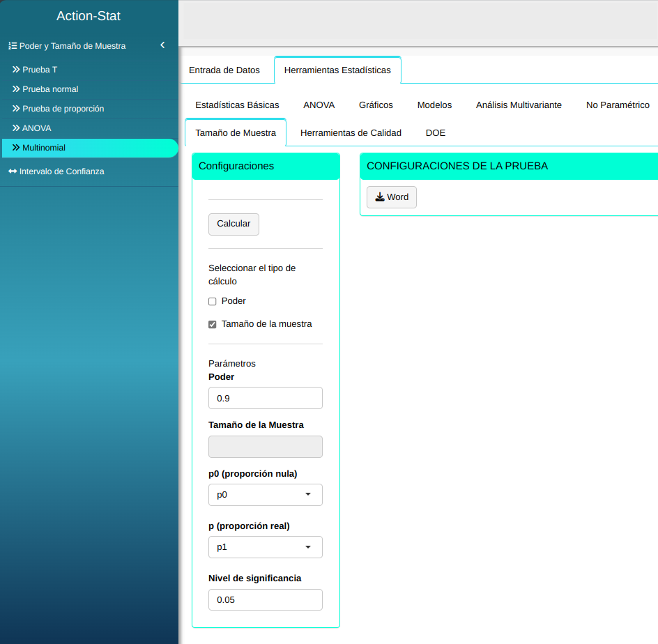Screen dimensions: 658x644
Task: Collapse sidebar section using the chevron arrow
Action: coord(162,45)
